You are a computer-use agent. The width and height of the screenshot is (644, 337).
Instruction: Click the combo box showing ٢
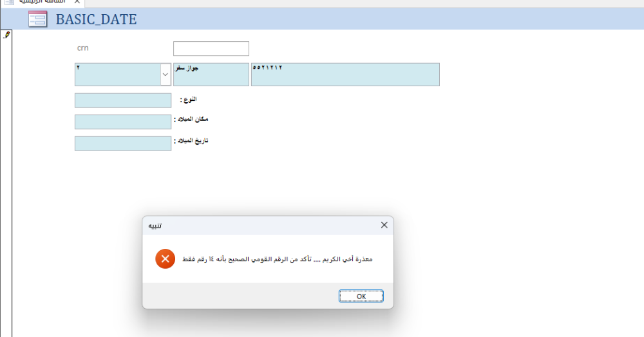click(117, 75)
